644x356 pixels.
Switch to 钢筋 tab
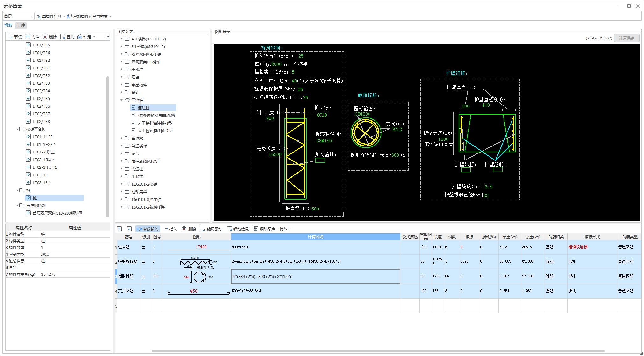pyautogui.click(x=8, y=25)
